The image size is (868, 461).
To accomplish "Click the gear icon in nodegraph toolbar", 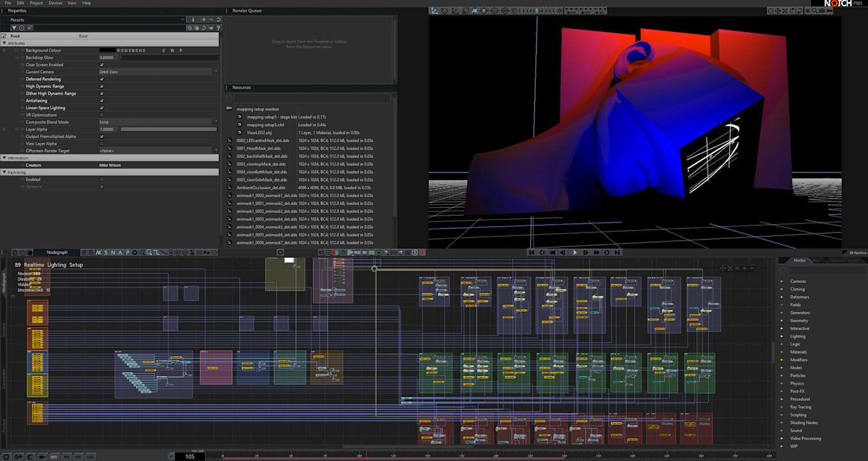I will pos(280,253).
